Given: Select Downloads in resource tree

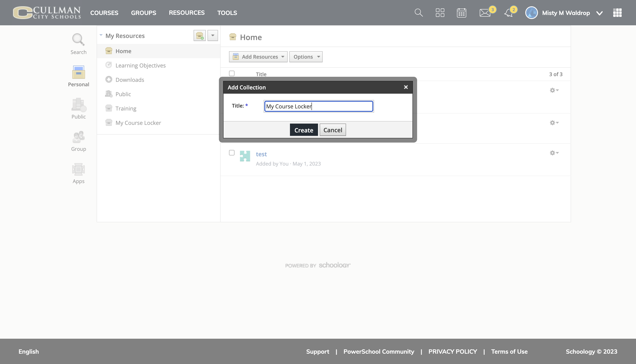Looking at the screenshot, I should 158,80.
